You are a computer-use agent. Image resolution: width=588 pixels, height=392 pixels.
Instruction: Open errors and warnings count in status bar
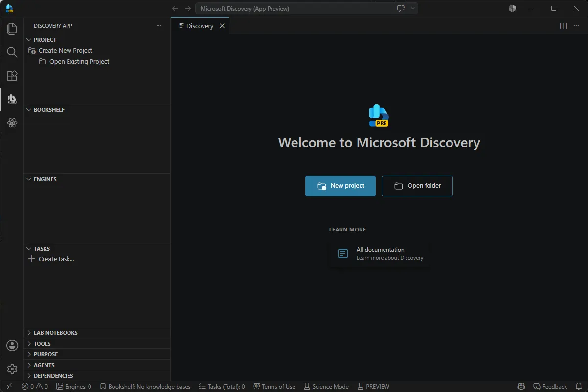pyautogui.click(x=35, y=386)
